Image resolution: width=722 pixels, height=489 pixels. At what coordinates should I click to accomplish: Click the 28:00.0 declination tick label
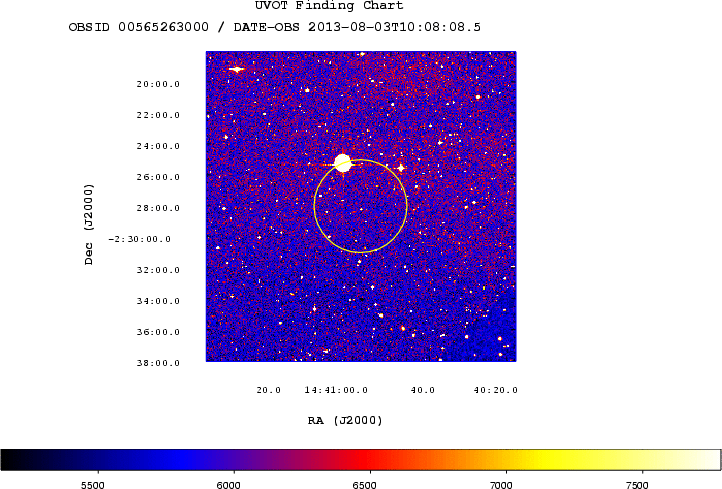tap(158, 208)
